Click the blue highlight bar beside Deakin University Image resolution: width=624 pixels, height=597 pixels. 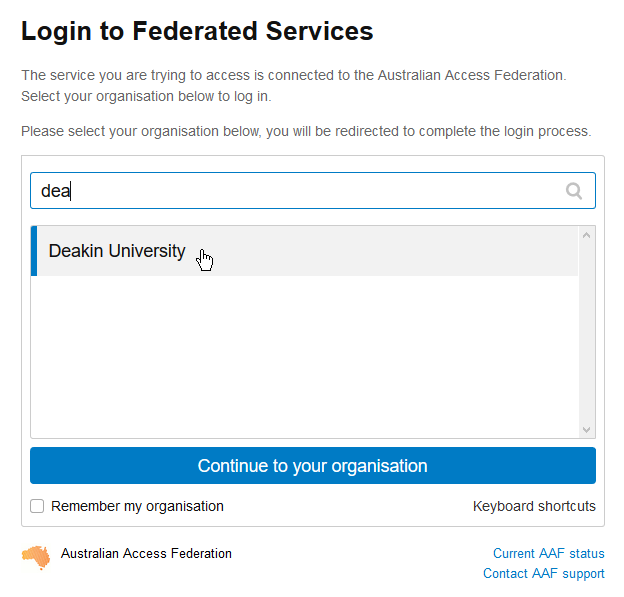34,251
